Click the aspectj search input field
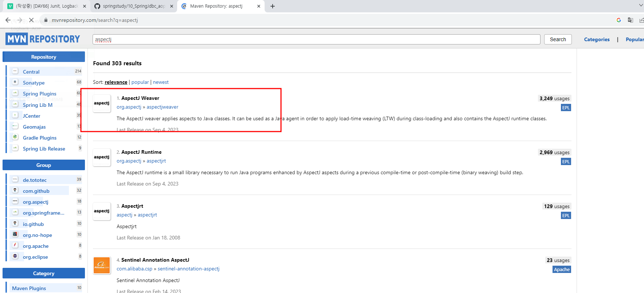This screenshot has height=293, width=644. (316, 39)
